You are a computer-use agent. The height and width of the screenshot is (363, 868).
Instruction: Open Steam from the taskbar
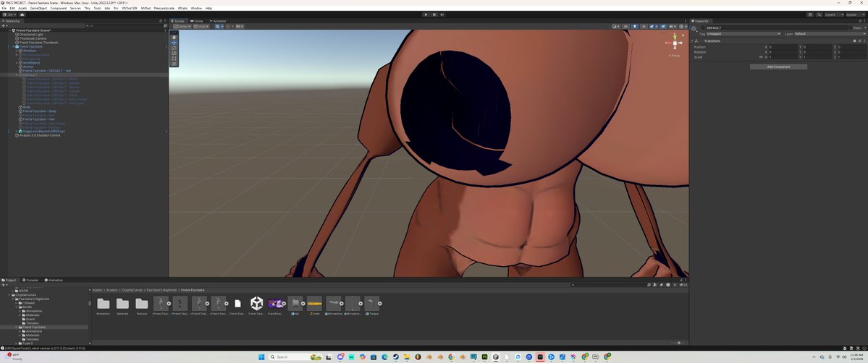click(395, 357)
